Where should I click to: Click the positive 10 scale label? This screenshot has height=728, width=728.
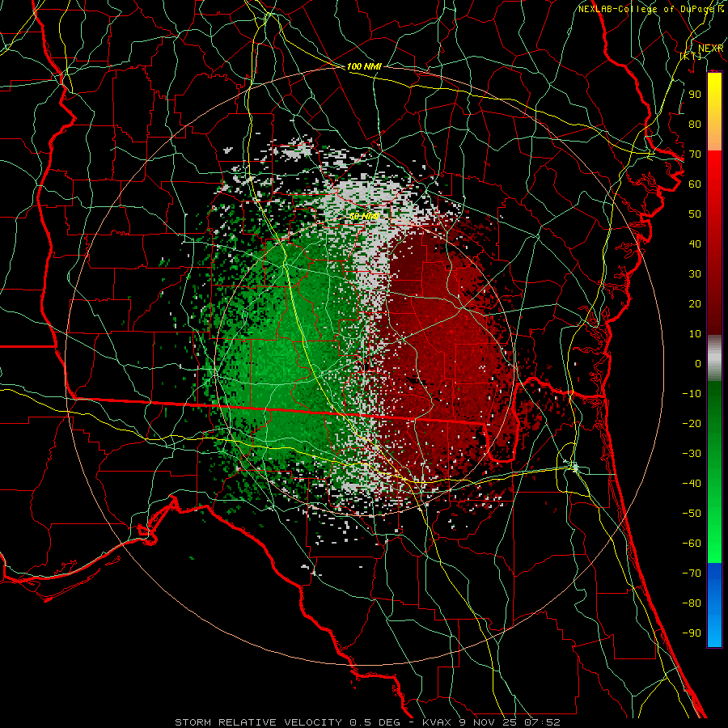point(695,334)
